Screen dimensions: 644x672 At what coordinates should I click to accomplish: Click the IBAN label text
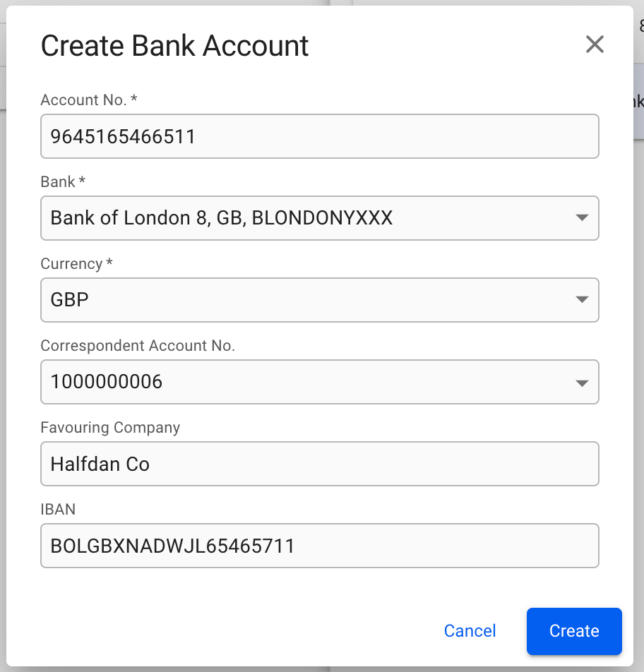click(x=58, y=510)
